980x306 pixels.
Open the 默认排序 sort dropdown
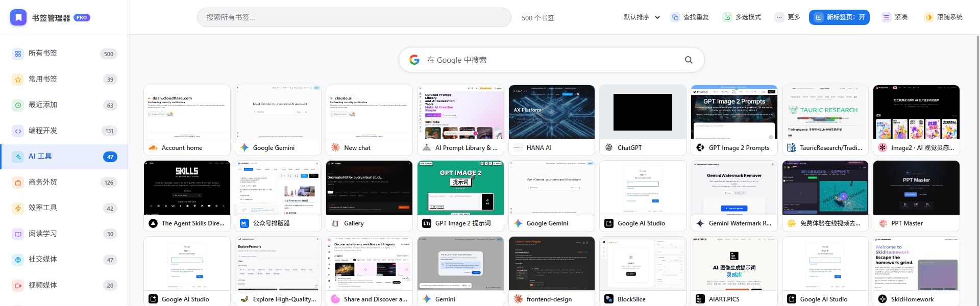(x=642, y=17)
